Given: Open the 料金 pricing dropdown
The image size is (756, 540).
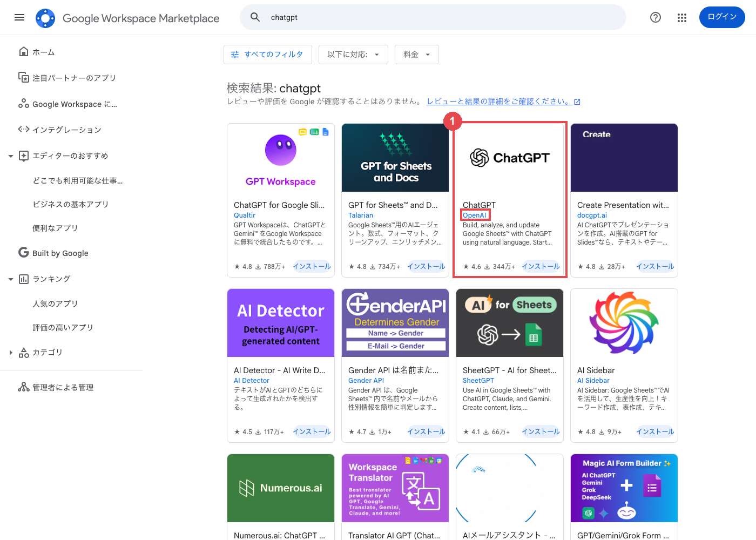Looking at the screenshot, I should coord(416,55).
